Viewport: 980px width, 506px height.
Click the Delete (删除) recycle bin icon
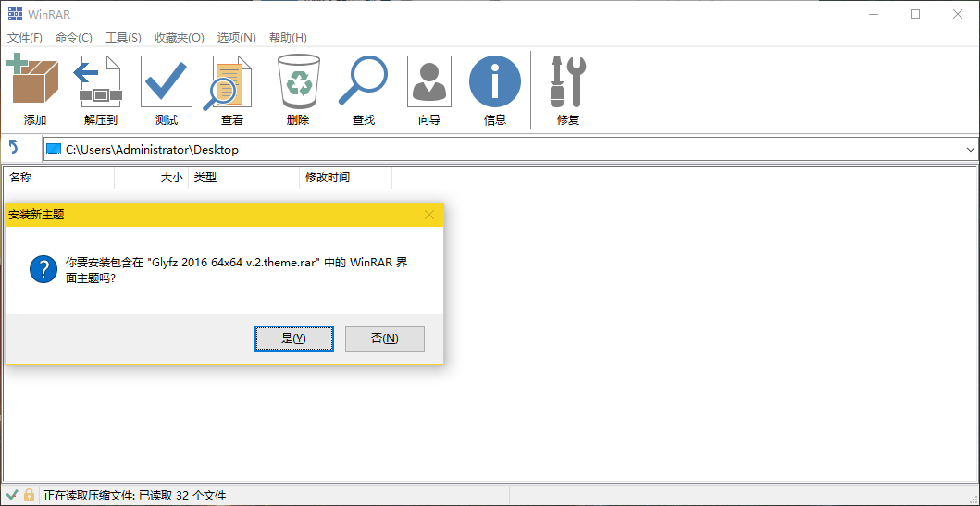[x=298, y=81]
